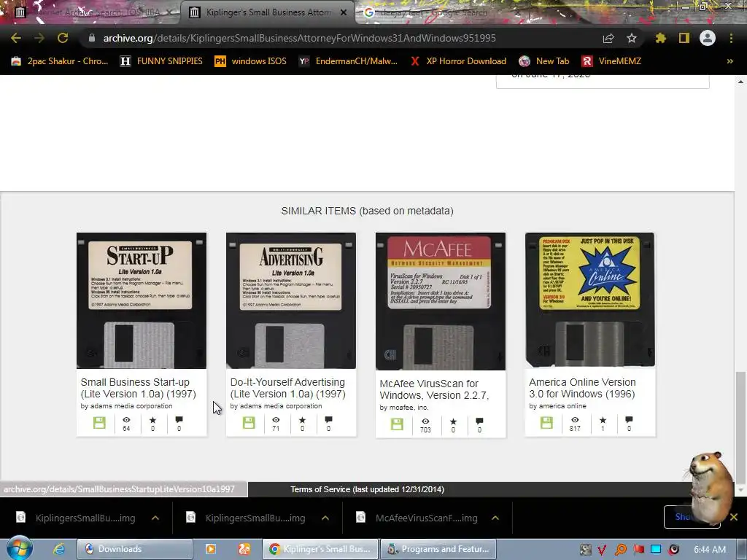Click the software floppy icon under America Online item
Viewport: 747px width, 560px height.
pyautogui.click(x=546, y=422)
